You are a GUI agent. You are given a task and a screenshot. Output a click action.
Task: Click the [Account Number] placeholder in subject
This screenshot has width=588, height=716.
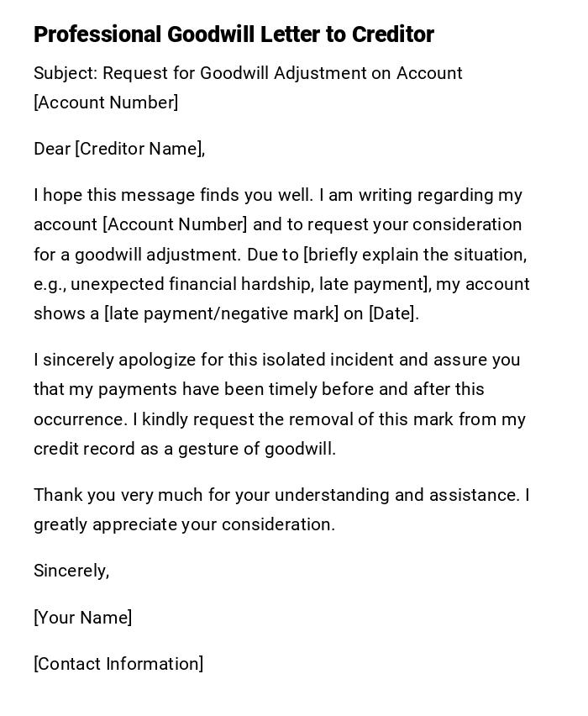(x=106, y=103)
